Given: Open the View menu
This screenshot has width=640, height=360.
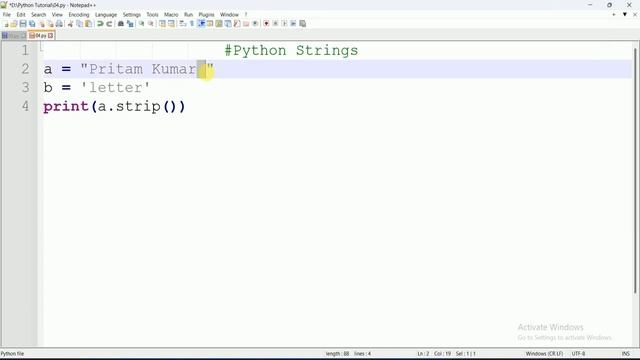Looking at the screenshot, I should pyautogui.click(x=57, y=15).
